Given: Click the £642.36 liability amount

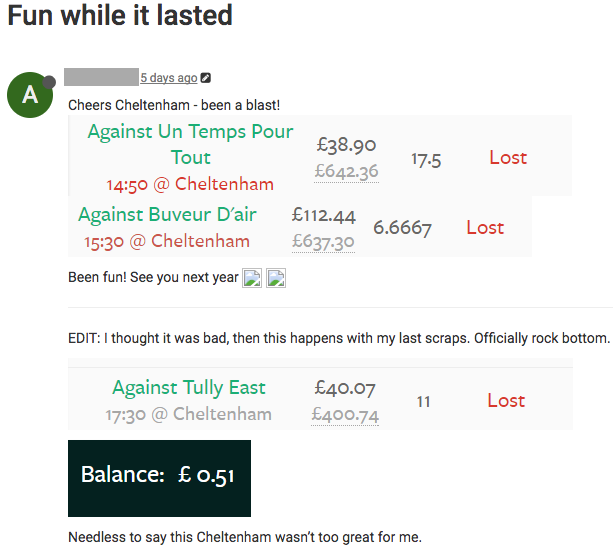Looking at the screenshot, I should click(x=346, y=171).
